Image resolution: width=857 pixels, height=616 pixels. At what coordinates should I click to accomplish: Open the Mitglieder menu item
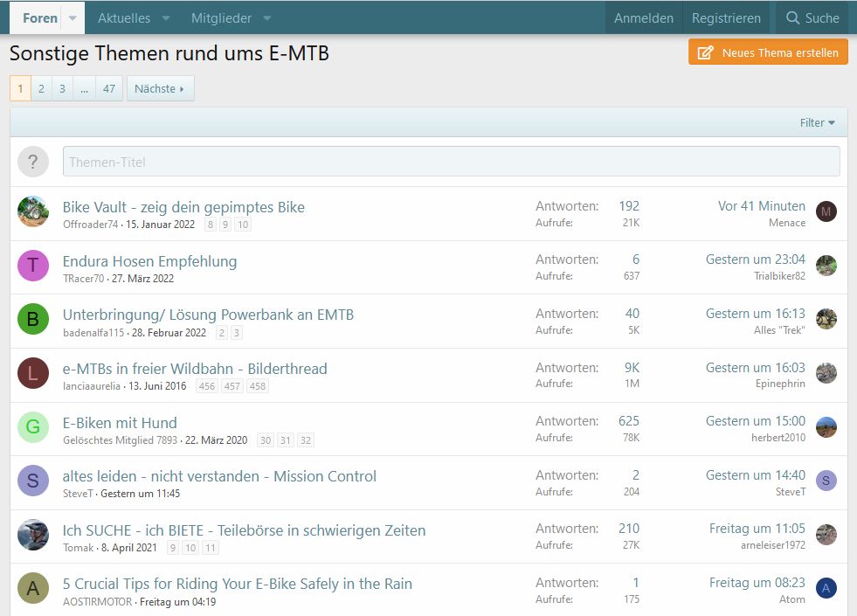[221, 18]
